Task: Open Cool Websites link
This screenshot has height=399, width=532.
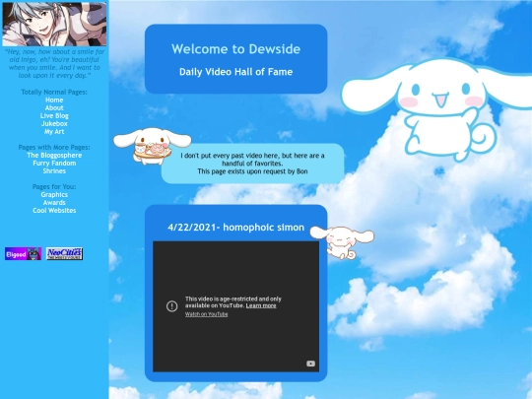Action: point(54,211)
